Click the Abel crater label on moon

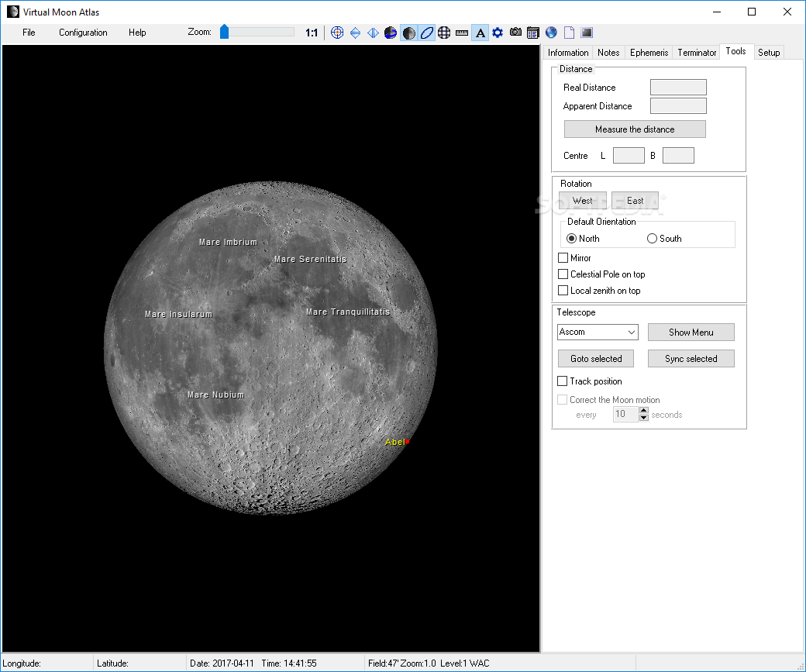[x=394, y=442]
